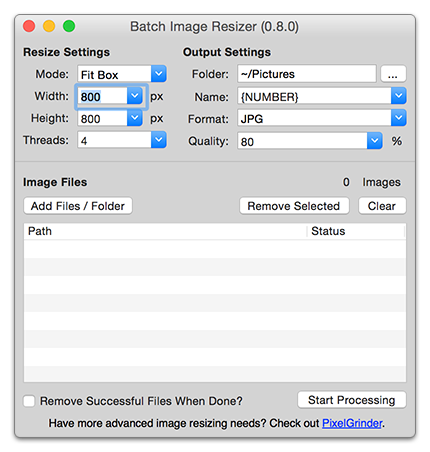Open the PixelGrinder link
The image size is (430, 452).
tap(352, 423)
